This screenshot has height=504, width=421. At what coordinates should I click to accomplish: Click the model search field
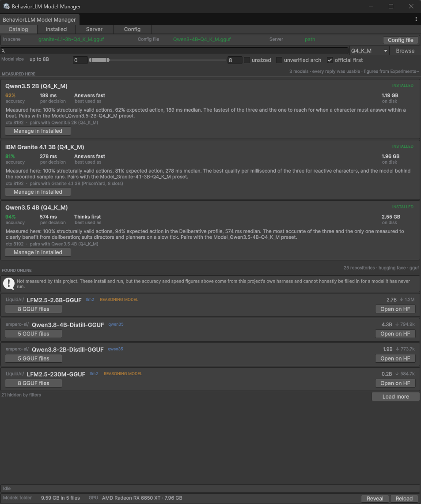tap(174, 51)
